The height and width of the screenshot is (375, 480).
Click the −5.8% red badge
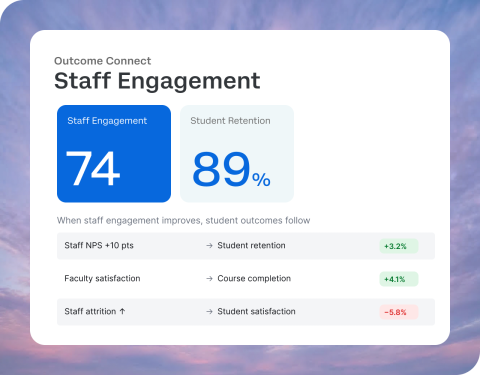pyautogui.click(x=399, y=312)
